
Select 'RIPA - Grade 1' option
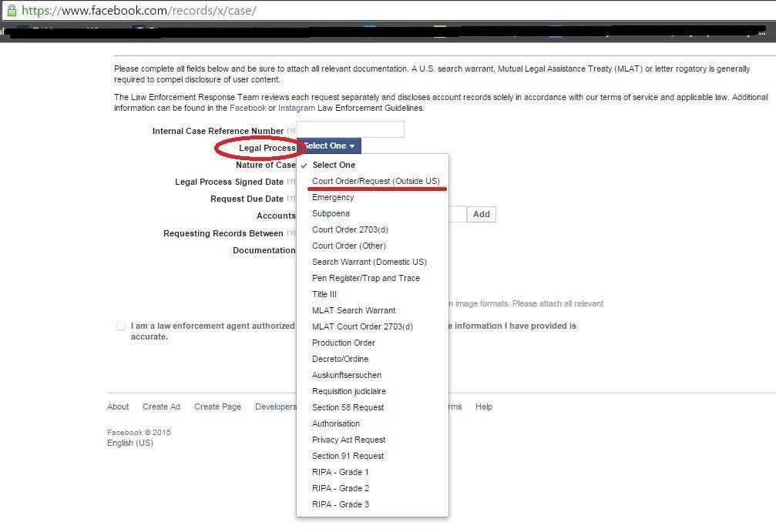372,472
